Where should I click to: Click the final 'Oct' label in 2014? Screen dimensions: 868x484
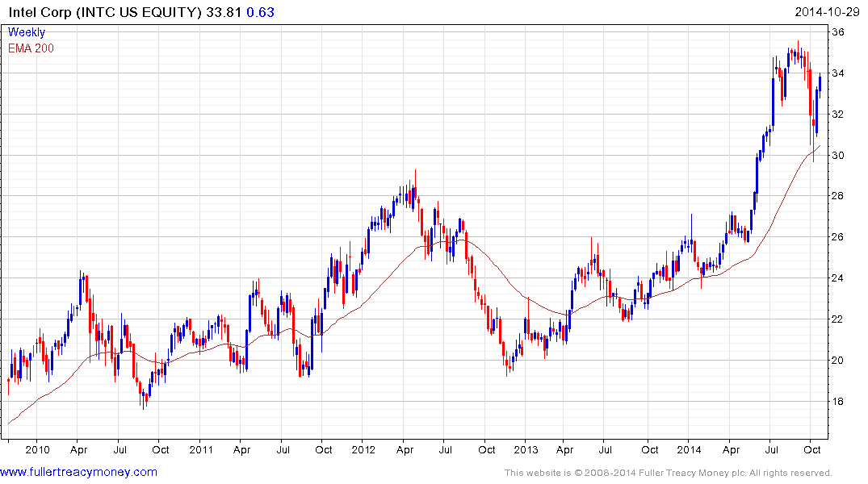pyautogui.click(x=812, y=449)
